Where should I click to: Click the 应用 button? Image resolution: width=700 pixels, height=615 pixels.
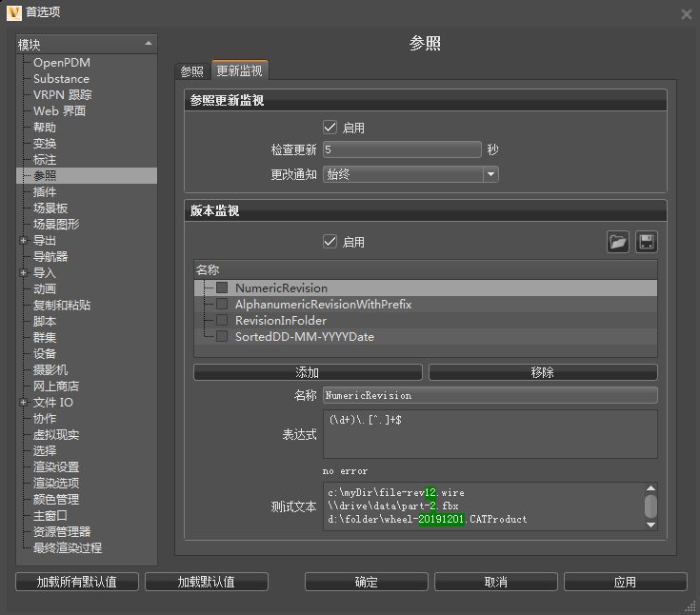point(625,582)
